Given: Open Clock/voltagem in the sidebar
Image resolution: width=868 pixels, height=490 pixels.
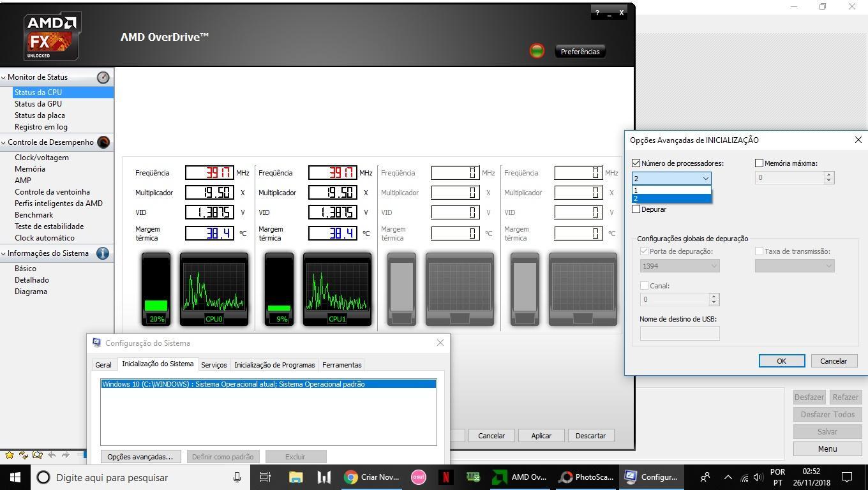Looking at the screenshot, I should (41, 158).
